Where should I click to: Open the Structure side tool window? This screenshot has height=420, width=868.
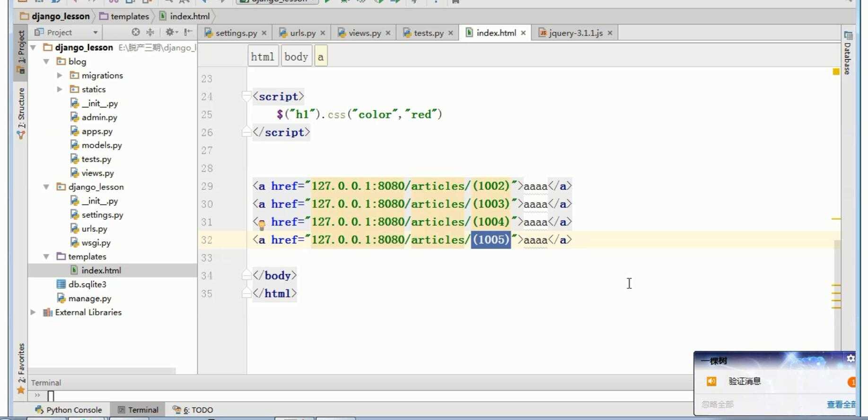[21, 113]
